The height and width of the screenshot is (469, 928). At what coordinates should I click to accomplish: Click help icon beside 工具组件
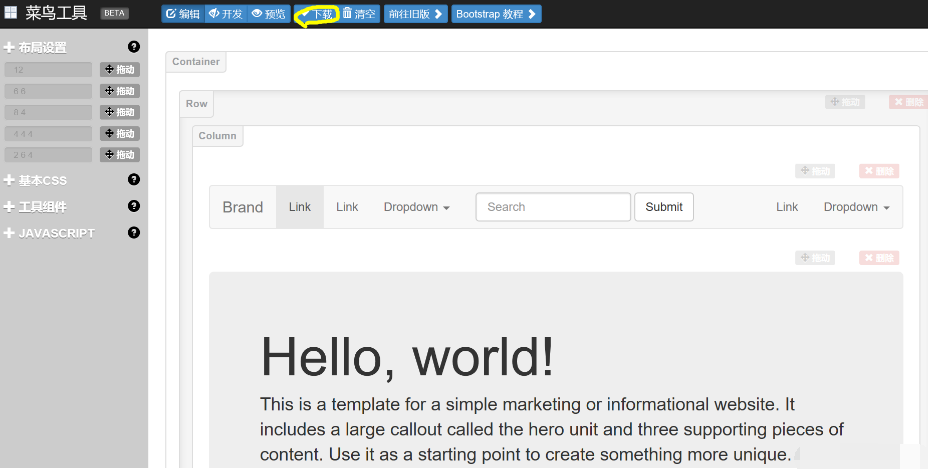pos(134,206)
